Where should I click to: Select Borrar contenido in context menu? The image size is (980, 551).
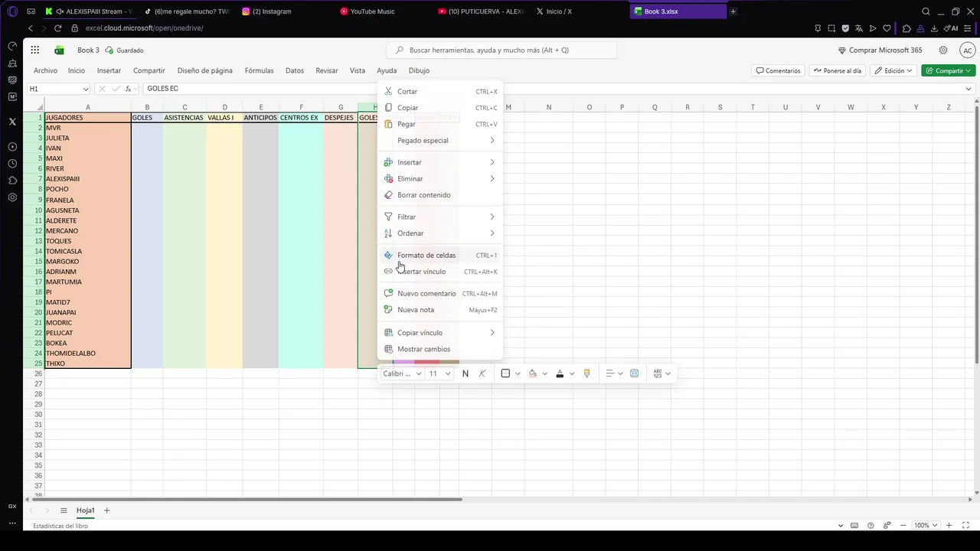click(x=442, y=195)
